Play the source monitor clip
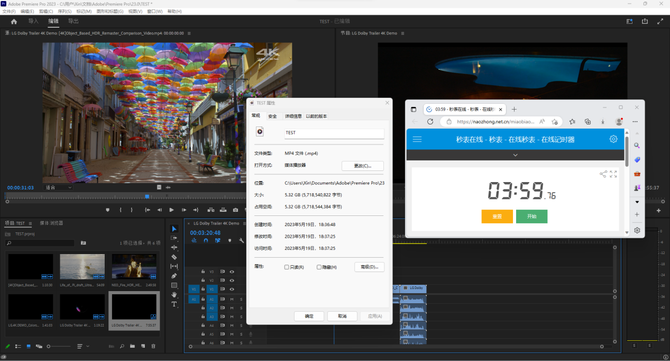Image resolution: width=670 pixels, height=361 pixels. coord(171,210)
